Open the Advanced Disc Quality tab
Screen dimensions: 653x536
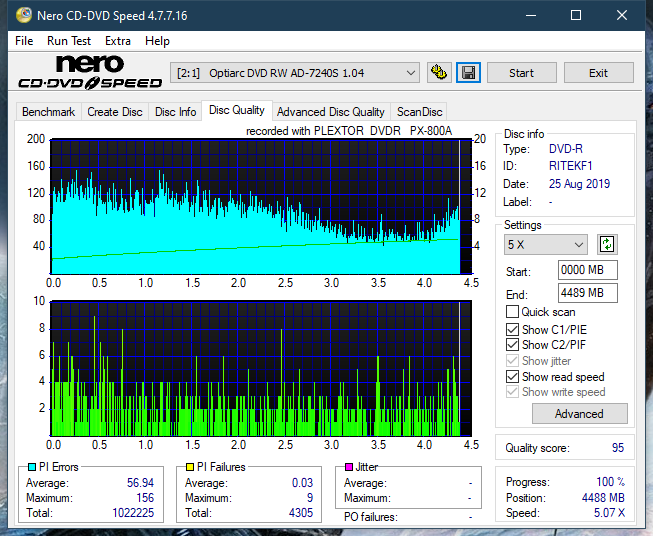331,112
